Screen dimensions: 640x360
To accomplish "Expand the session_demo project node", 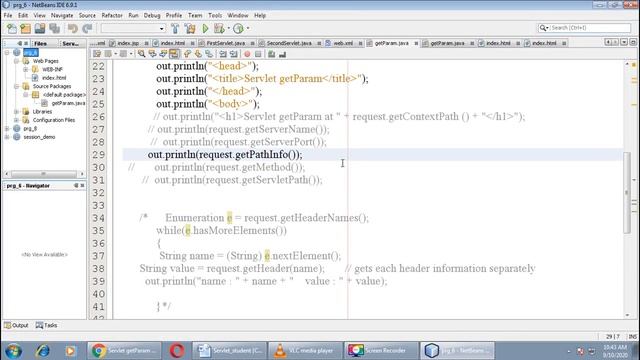I will tap(7, 137).
